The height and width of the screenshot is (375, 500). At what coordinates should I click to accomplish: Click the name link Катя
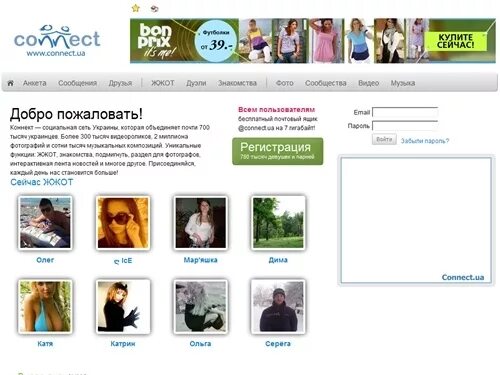click(x=45, y=344)
